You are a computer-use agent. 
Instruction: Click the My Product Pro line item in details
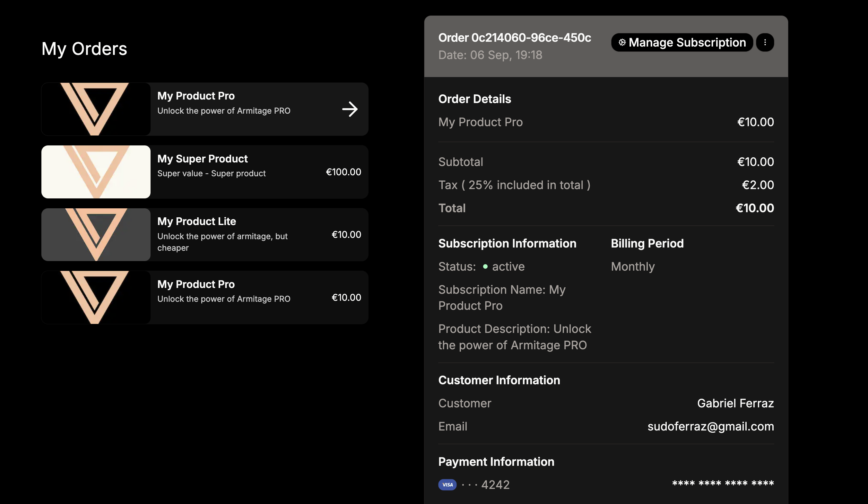[x=481, y=122]
